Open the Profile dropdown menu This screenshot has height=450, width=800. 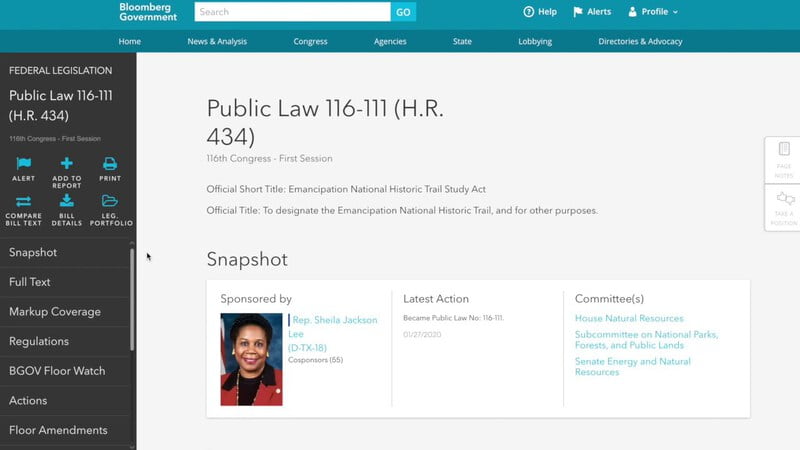653,12
